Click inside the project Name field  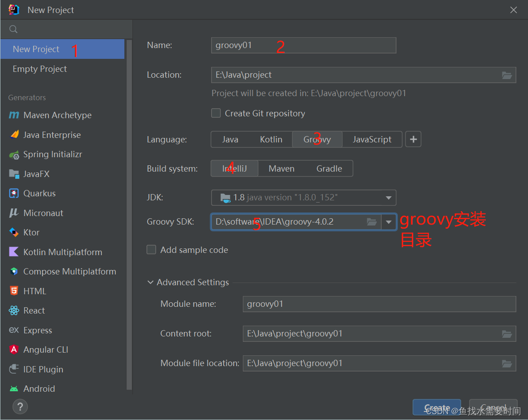click(x=304, y=45)
